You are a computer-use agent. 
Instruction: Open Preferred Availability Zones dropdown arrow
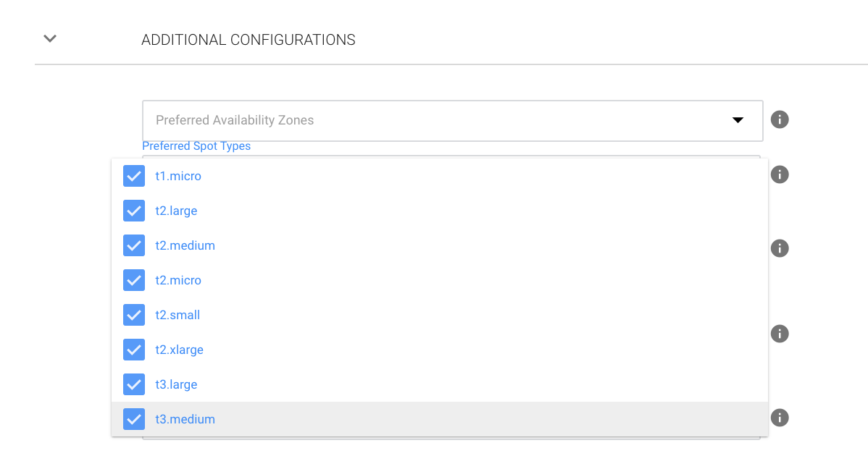point(738,120)
